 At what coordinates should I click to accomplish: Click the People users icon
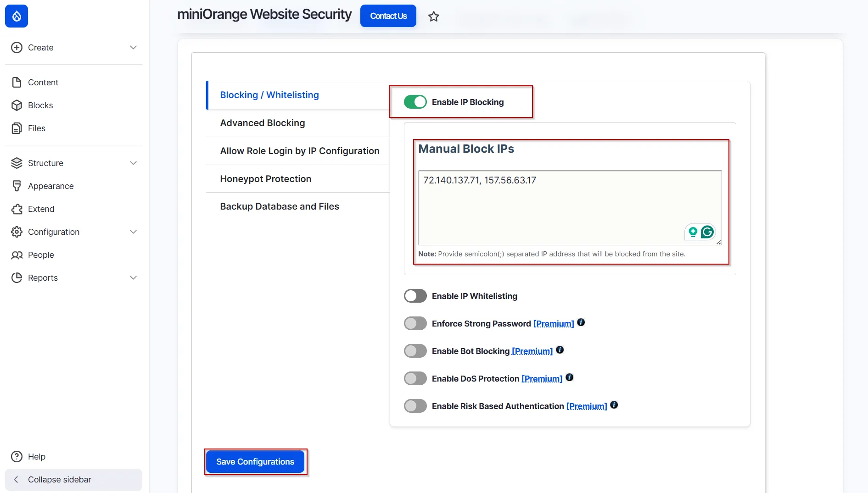pos(17,255)
